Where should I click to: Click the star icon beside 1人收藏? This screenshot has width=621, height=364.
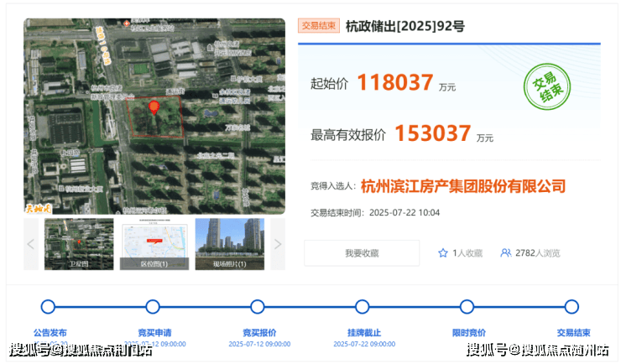click(x=442, y=252)
